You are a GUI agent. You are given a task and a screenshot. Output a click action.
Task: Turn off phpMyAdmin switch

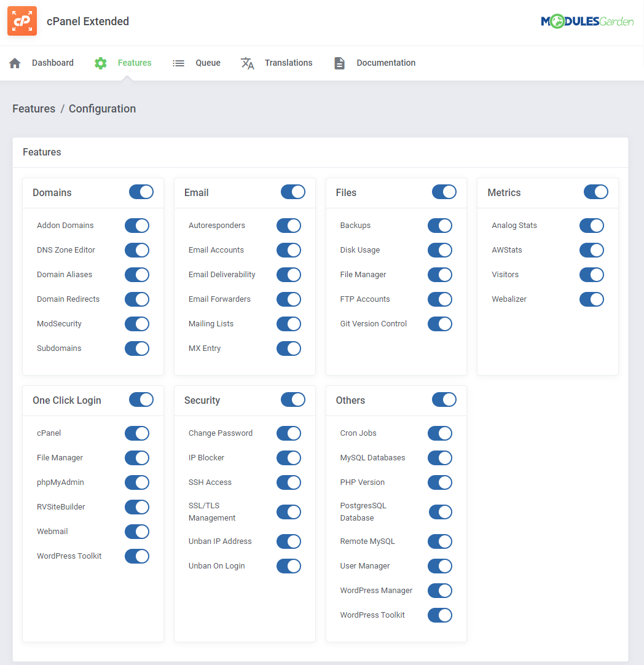click(137, 482)
